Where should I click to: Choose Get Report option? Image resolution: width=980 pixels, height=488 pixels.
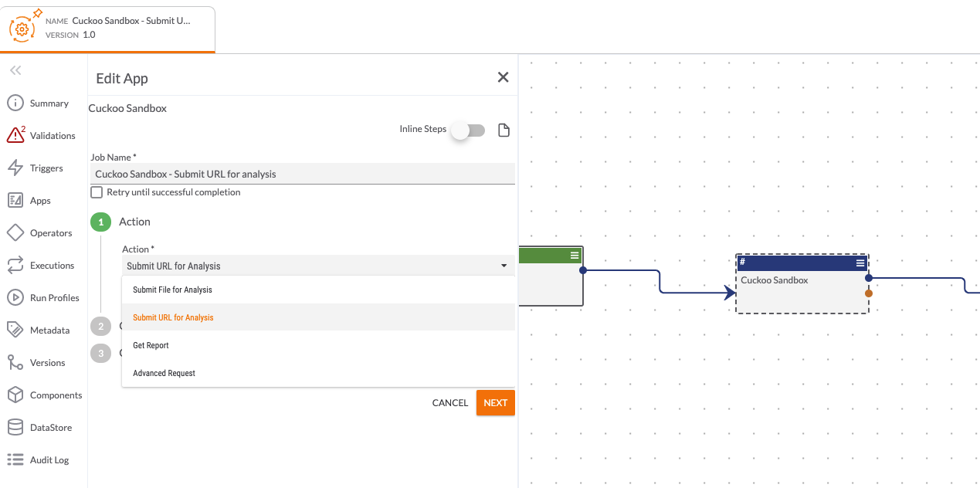pos(318,345)
